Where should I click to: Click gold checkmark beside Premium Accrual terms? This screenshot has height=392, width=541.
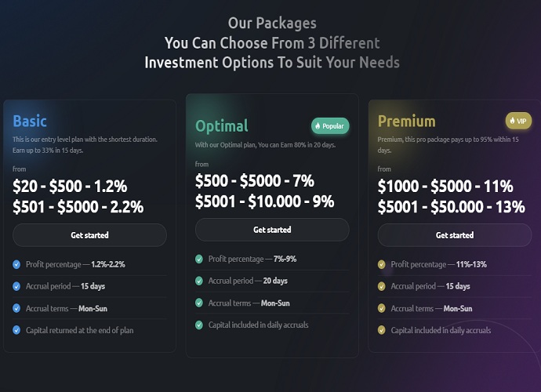pos(382,308)
